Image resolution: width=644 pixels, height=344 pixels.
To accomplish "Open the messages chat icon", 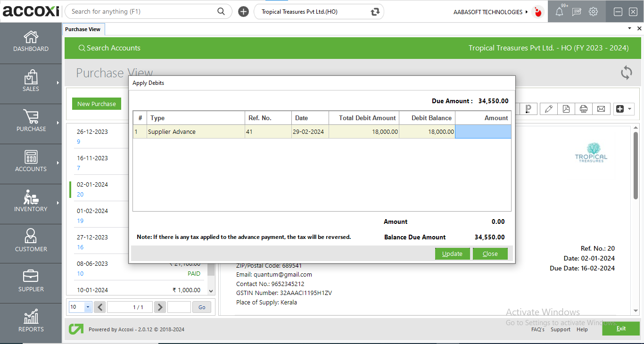I will [x=576, y=12].
